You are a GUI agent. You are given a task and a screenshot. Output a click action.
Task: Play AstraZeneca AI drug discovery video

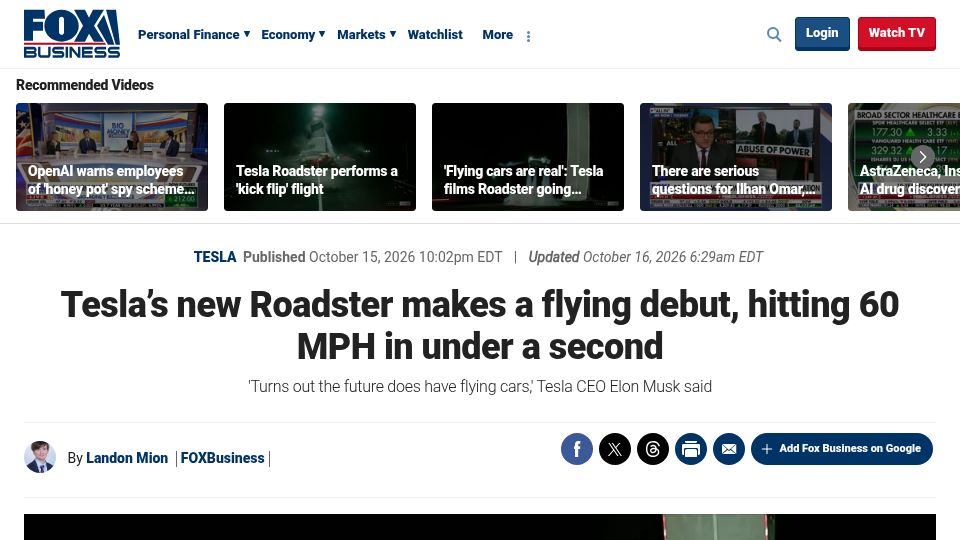point(904,157)
